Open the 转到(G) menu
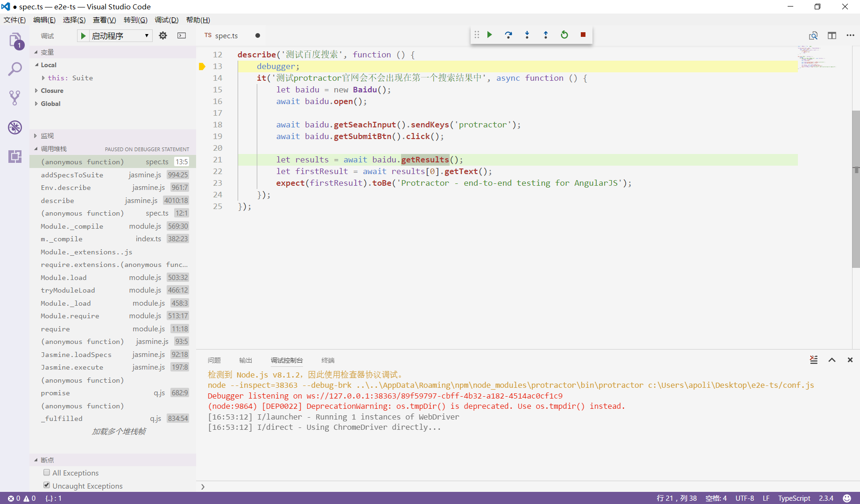The image size is (860, 504). (x=135, y=20)
